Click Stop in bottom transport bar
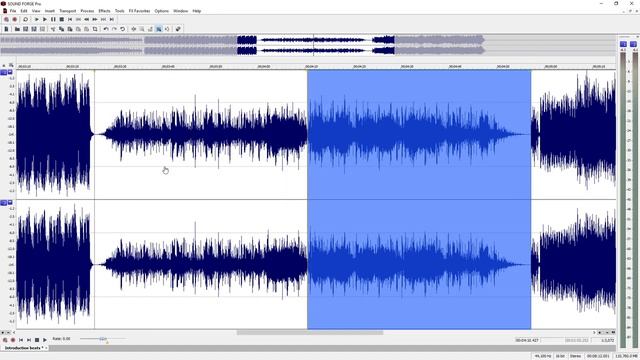Image resolution: width=640 pixels, height=360 pixels. tap(37, 340)
